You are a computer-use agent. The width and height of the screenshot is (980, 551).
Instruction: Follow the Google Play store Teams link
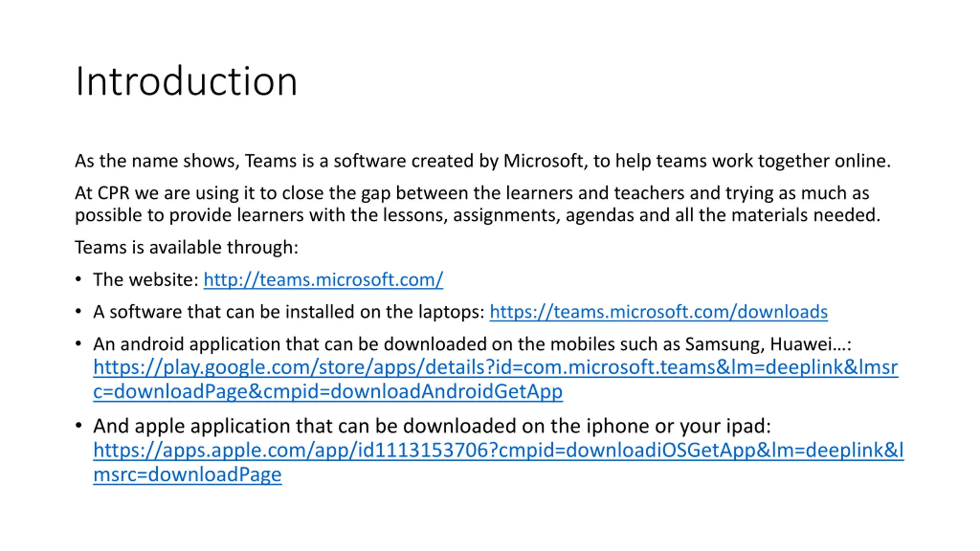495,379
